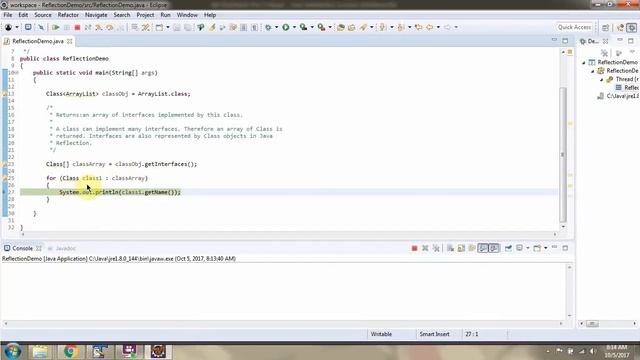Toggle Scroll Lock in Console toolbar
This screenshot has height=360, width=640.
click(x=461, y=248)
